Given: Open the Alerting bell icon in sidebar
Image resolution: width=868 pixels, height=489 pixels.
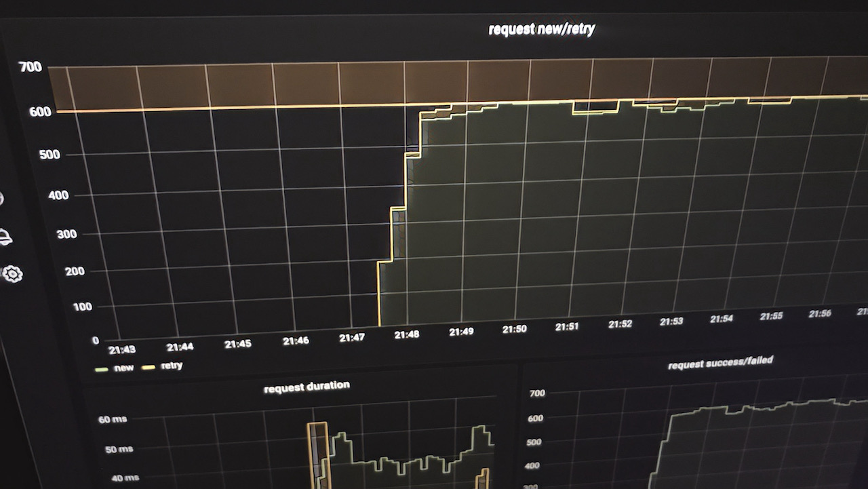Looking at the screenshot, I should click(5, 237).
